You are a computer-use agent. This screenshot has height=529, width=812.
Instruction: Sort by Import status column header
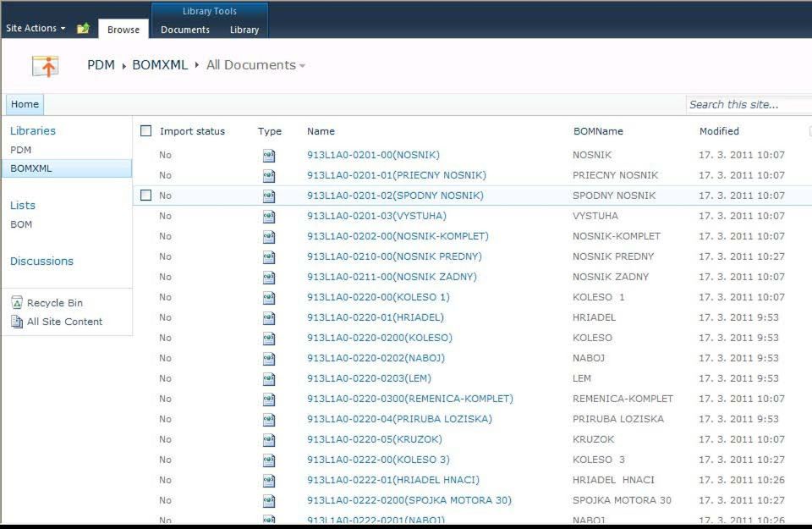192,131
